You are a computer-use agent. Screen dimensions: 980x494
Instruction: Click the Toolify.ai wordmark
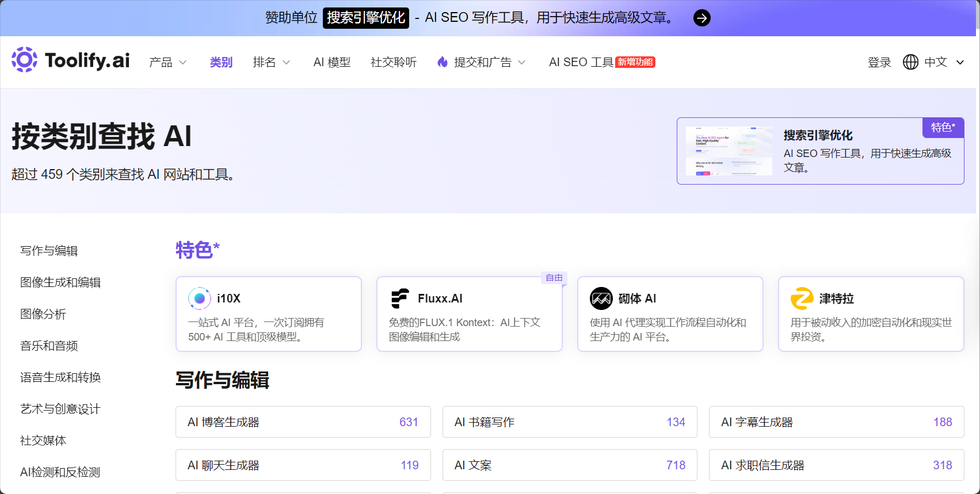pos(87,60)
